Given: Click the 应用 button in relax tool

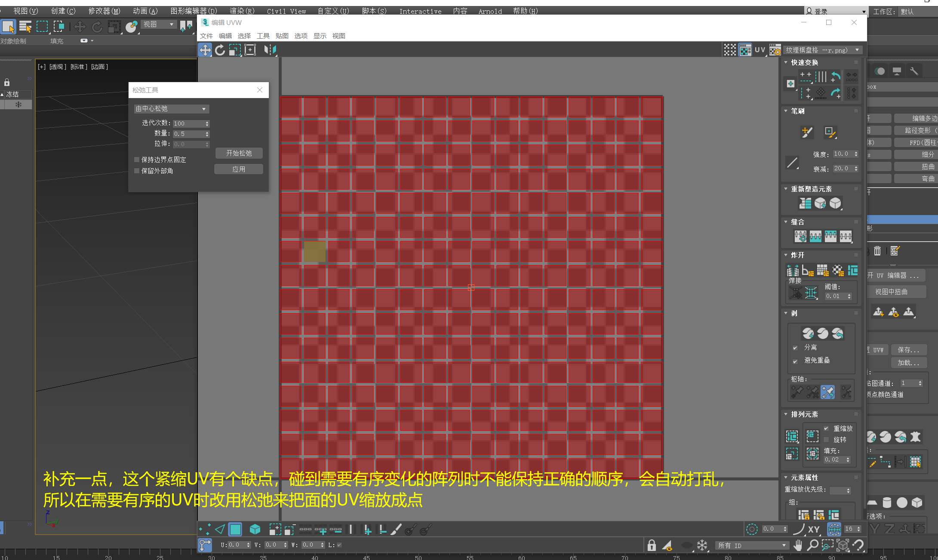Looking at the screenshot, I should click(239, 169).
